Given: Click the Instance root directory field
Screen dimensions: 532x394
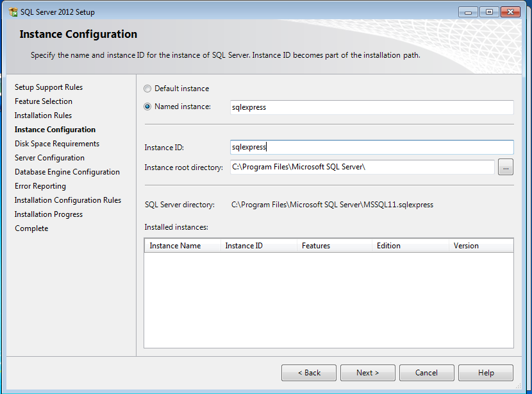Looking at the screenshot, I should pos(362,167).
